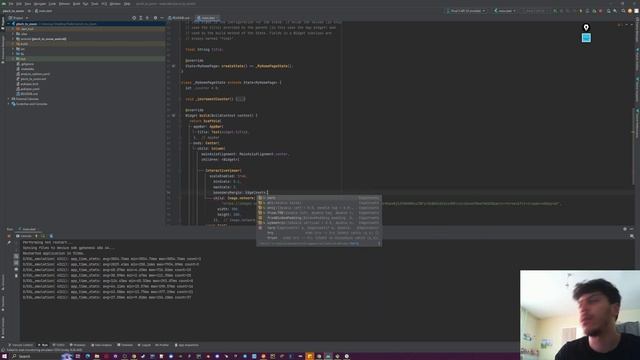
Task: Hide the Project tool window
Action: click(x=162, y=18)
